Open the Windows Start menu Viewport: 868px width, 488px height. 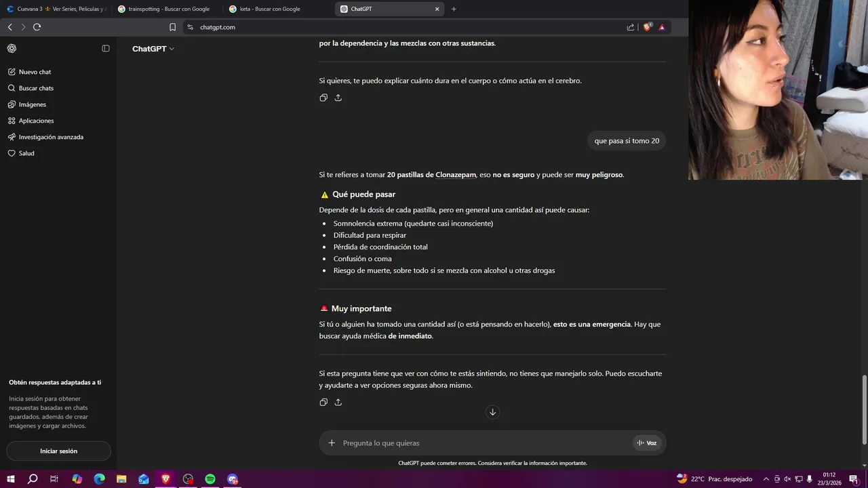click(10, 479)
